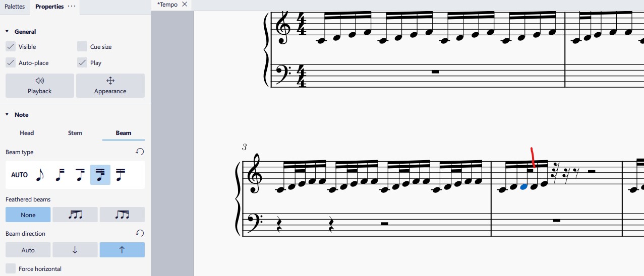The height and width of the screenshot is (276, 644).
Task: Select the break beam left icon
Action: coord(60,175)
